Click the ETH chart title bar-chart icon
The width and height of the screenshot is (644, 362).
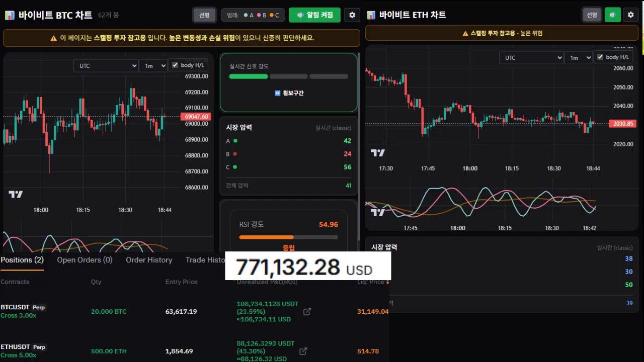[371, 15]
